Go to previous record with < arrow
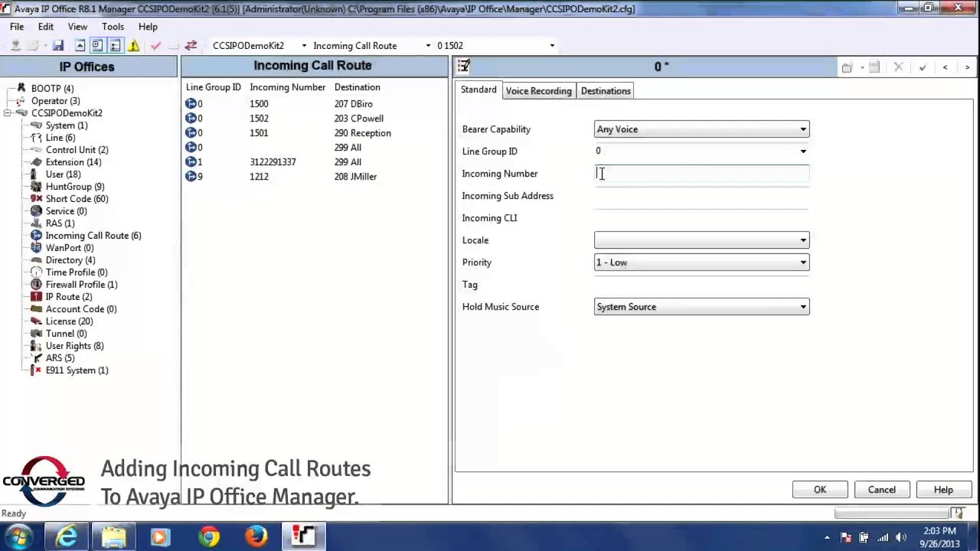Screen dimensions: 980x551 pos(945,67)
